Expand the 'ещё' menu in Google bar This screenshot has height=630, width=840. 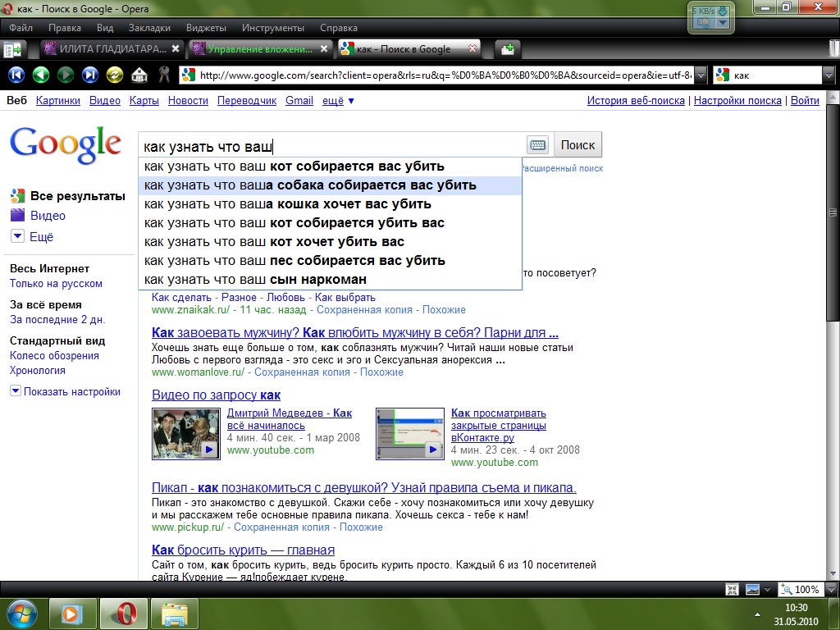[338, 101]
